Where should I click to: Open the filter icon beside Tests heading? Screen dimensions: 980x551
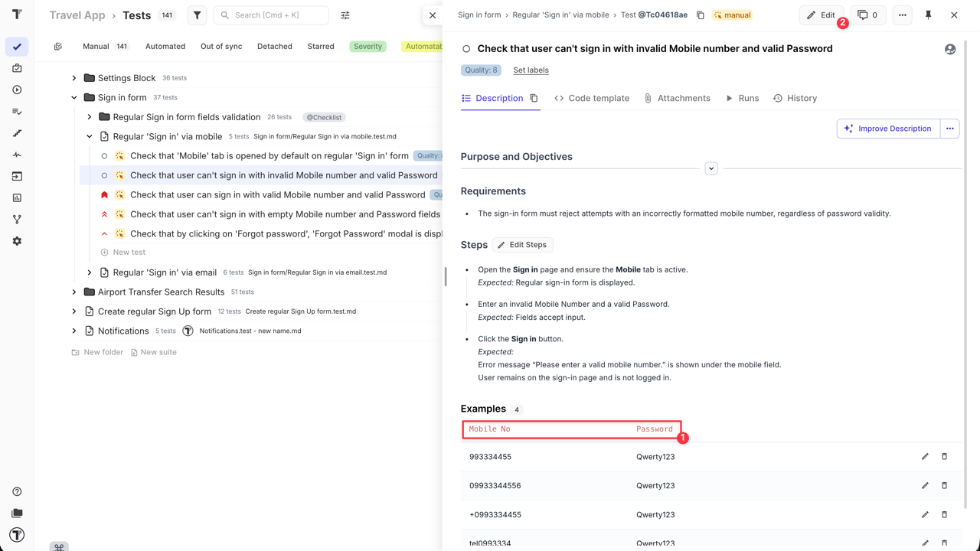[x=196, y=15]
